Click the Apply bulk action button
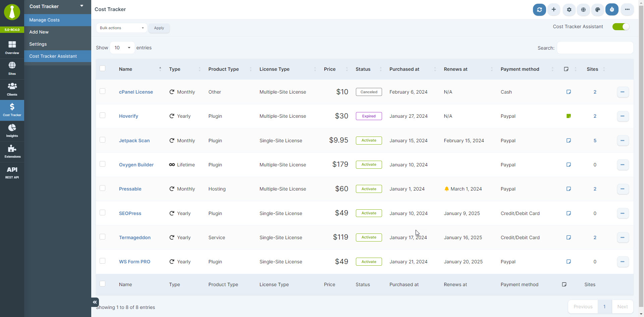The image size is (644, 317). 159,28
